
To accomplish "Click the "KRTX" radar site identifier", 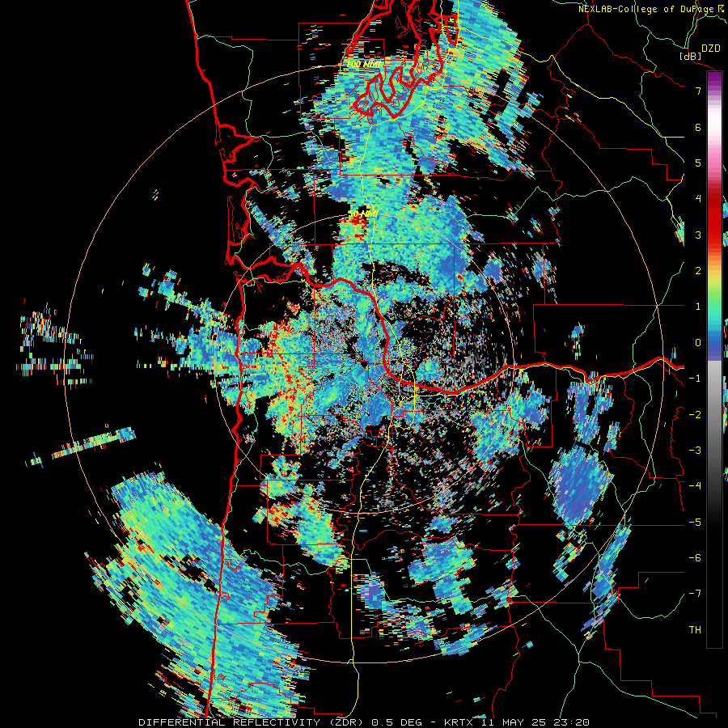I will pyautogui.click(x=459, y=722).
